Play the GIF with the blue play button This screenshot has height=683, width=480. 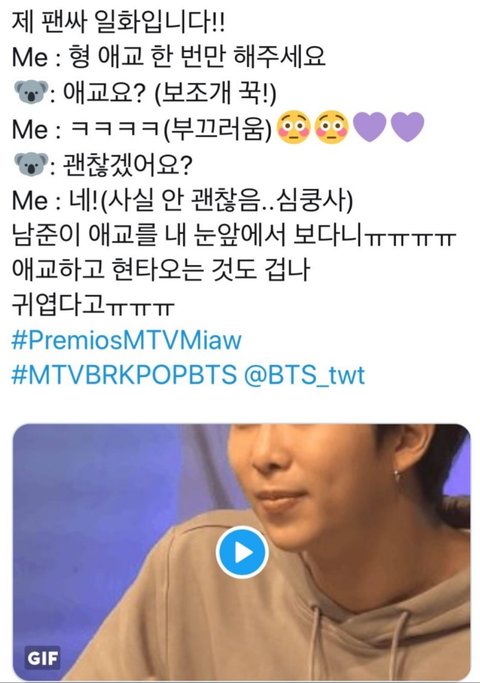pyautogui.click(x=242, y=552)
